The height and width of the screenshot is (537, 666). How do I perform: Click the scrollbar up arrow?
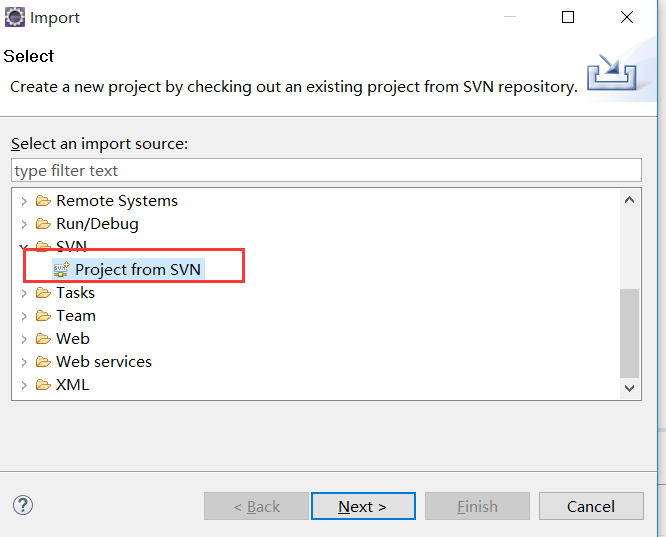tap(630, 199)
